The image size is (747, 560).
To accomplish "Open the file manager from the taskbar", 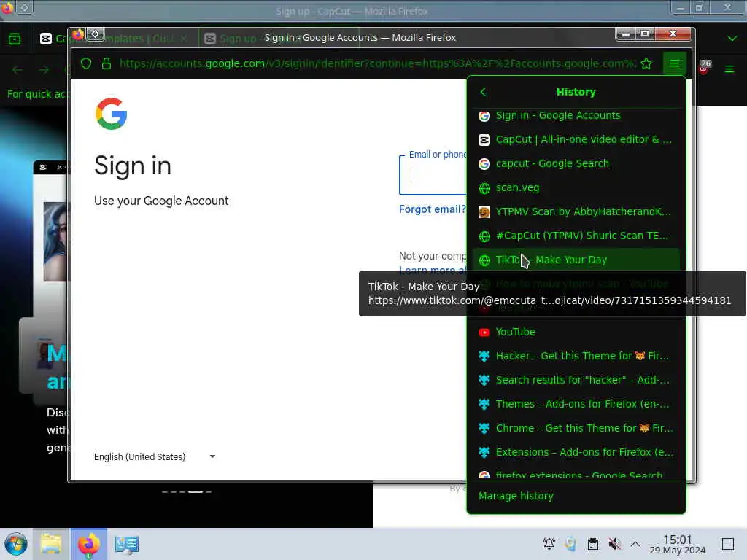I will [x=51, y=544].
